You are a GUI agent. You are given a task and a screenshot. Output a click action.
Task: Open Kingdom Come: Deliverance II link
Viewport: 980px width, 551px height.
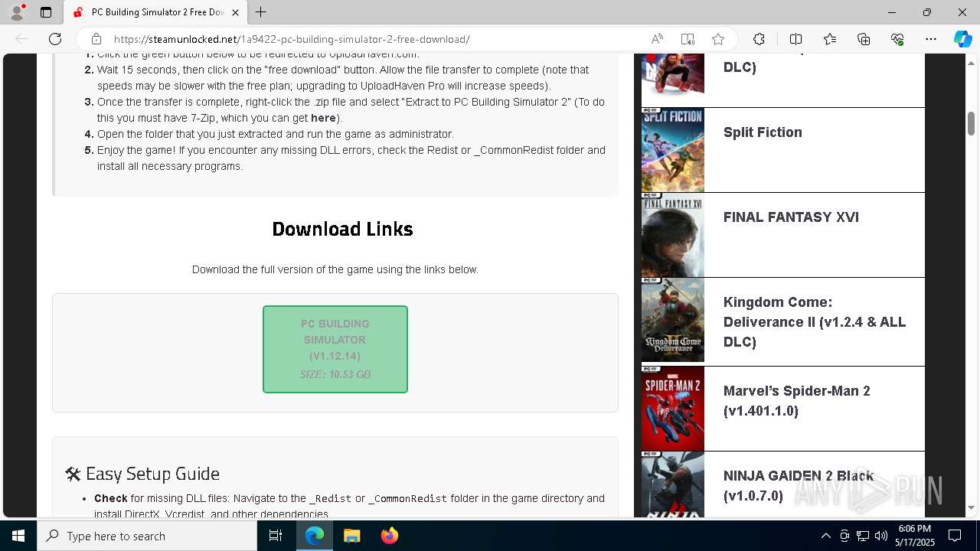[x=815, y=322]
